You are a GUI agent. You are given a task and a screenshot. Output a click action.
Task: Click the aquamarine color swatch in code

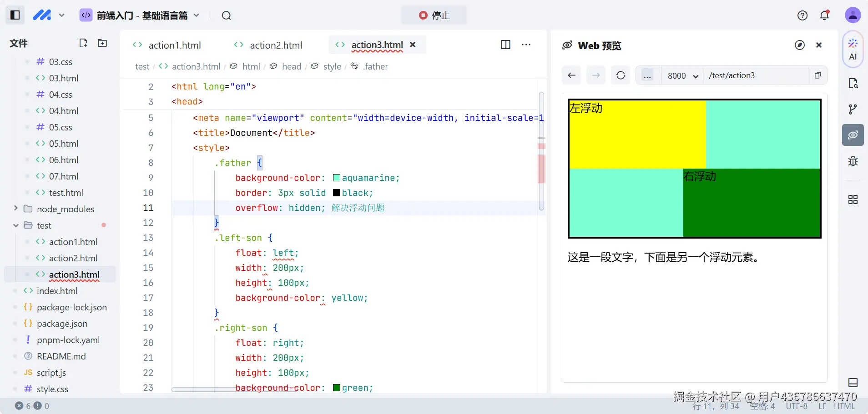[336, 178]
